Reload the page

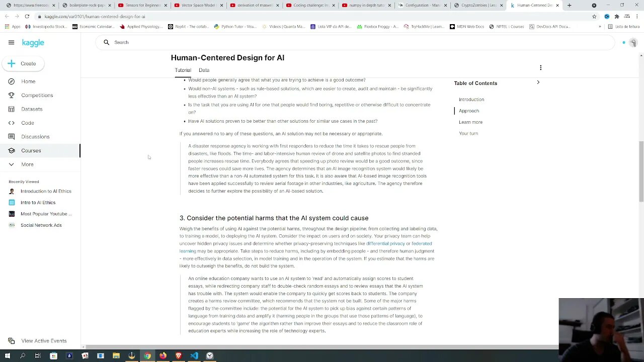point(27,16)
